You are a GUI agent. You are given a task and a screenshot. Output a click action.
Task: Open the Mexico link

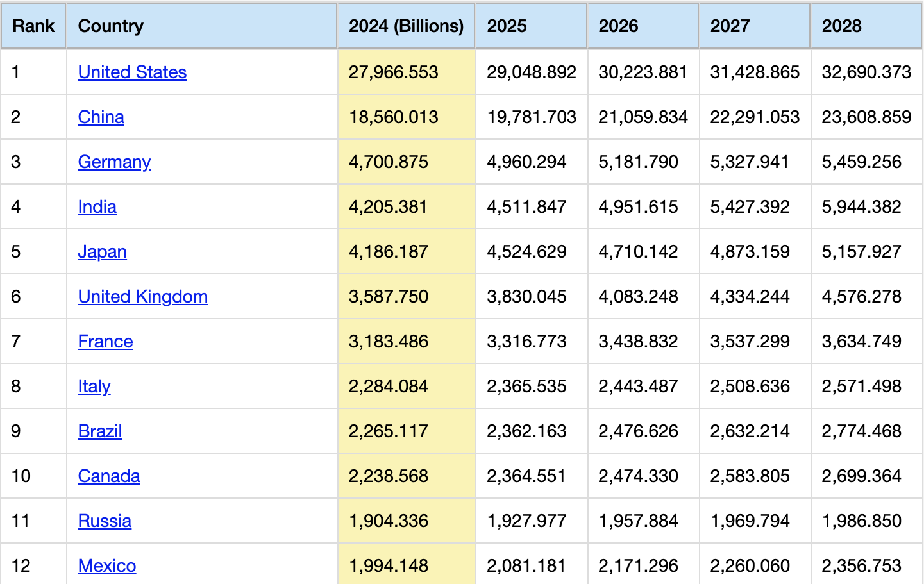coord(107,566)
